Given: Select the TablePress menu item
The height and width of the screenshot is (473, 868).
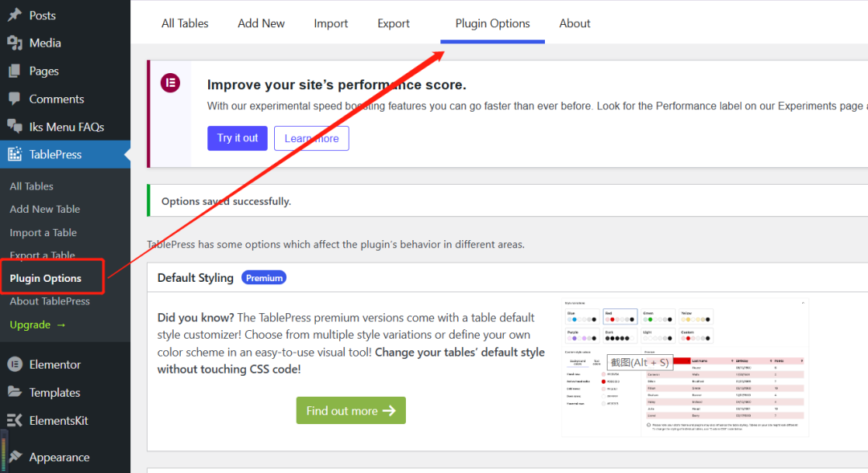Looking at the screenshot, I should 65,154.
